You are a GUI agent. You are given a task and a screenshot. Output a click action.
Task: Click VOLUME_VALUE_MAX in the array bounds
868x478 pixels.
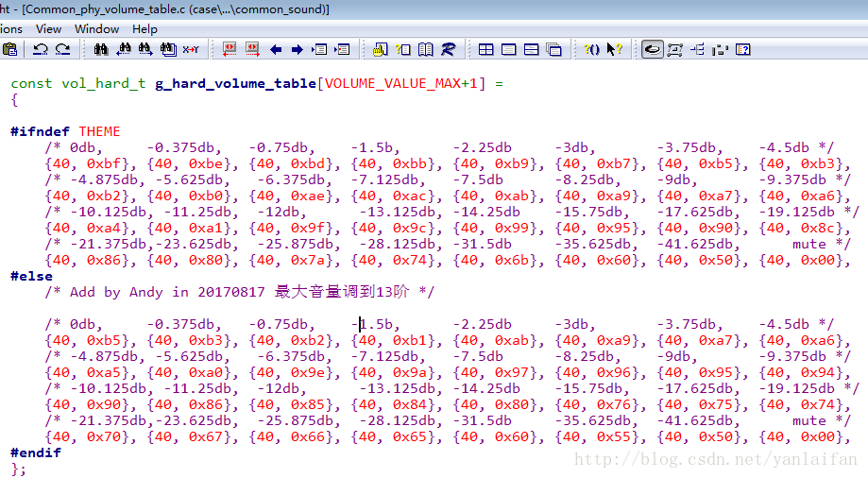pyautogui.click(x=393, y=84)
